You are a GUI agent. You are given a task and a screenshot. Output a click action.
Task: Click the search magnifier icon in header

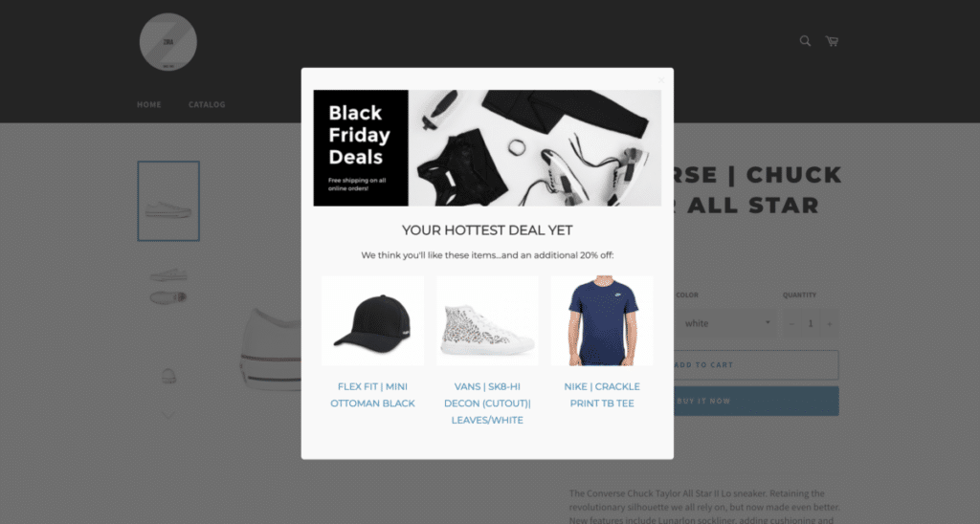805,41
